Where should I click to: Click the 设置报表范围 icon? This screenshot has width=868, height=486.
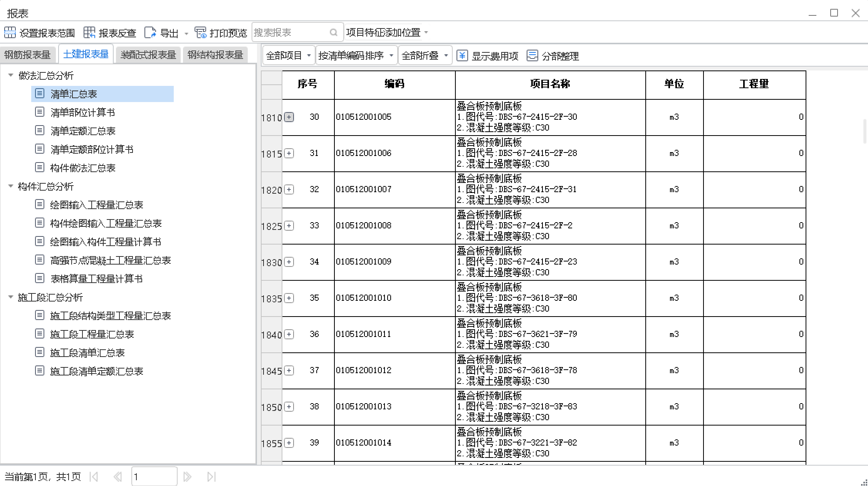click(x=10, y=33)
